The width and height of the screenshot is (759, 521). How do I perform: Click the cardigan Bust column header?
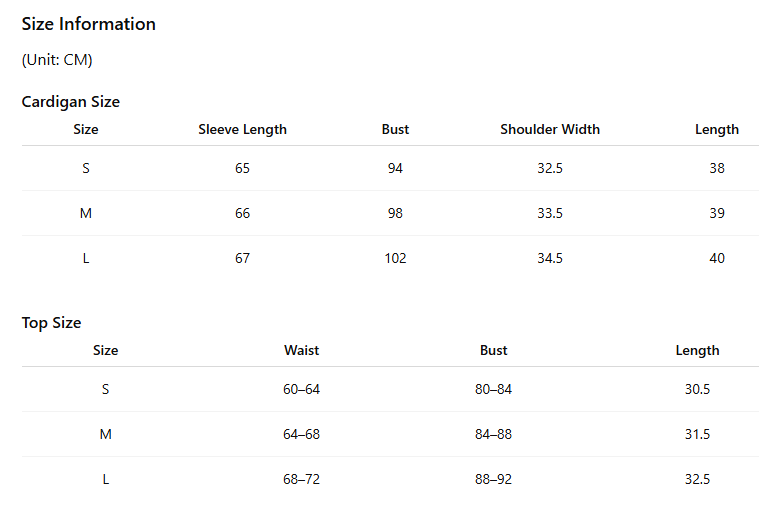(x=395, y=129)
